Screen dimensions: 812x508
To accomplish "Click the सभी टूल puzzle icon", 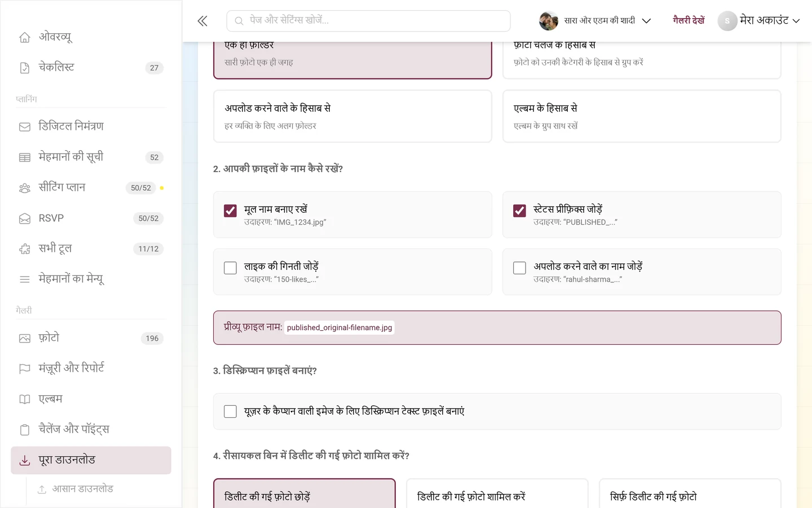I will 25,249.
